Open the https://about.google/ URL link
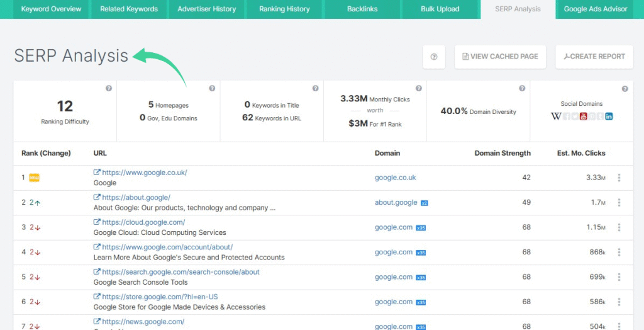The image size is (644, 330). pyautogui.click(x=136, y=198)
